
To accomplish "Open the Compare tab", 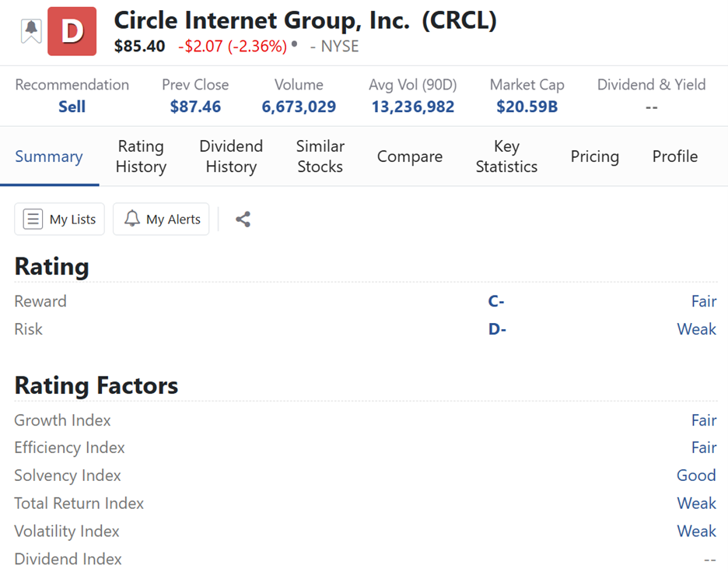I will pos(410,156).
